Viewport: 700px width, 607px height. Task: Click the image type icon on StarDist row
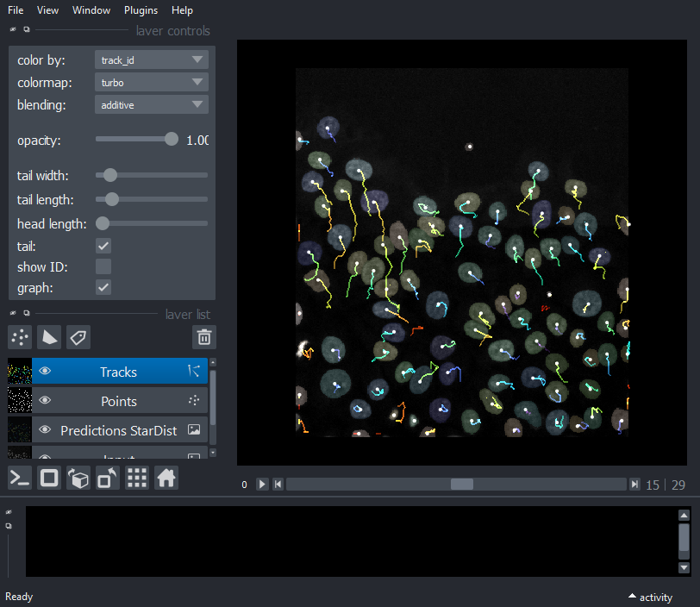194,429
